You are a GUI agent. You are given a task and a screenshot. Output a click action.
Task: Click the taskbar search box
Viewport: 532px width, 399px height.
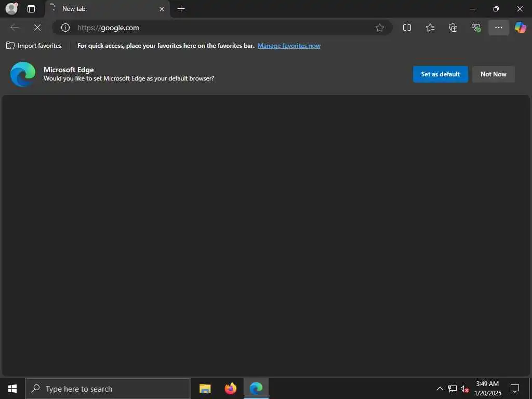pyautogui.click(x=108, y=389)
